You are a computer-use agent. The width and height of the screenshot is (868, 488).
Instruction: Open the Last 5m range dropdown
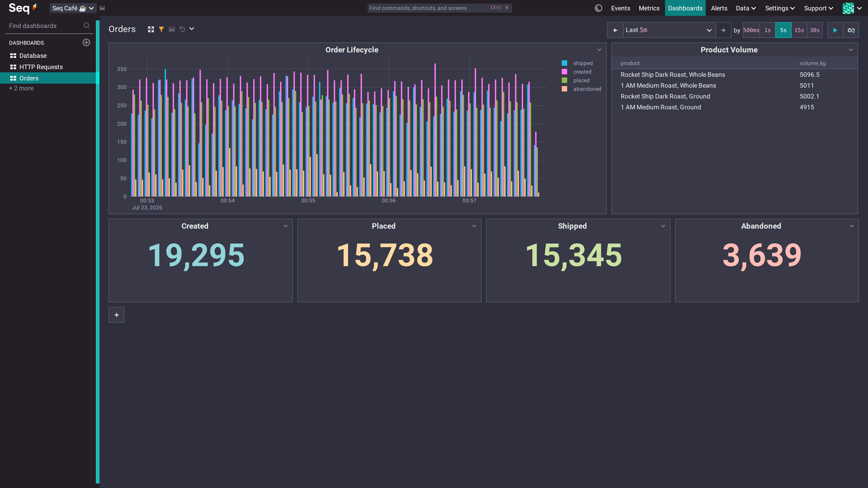point(669,30)
